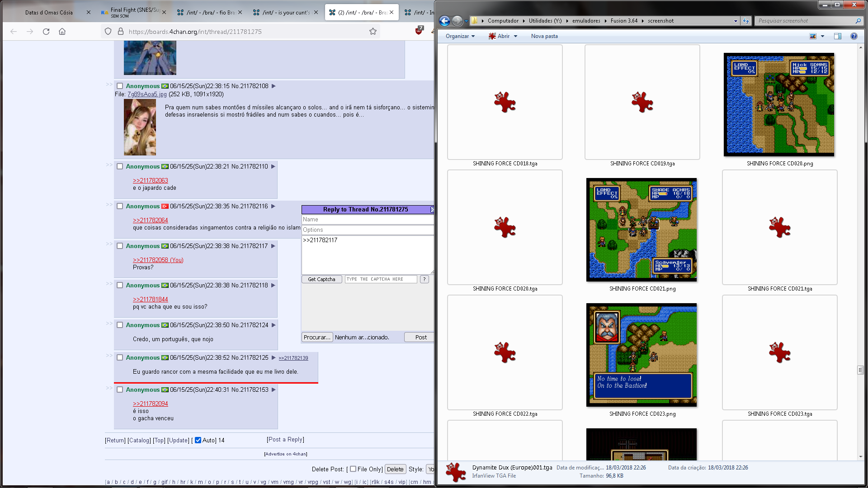Screen dimensions: 868x488
Task: Enable the File Only checkbox
Action: [x=353, y=469]
